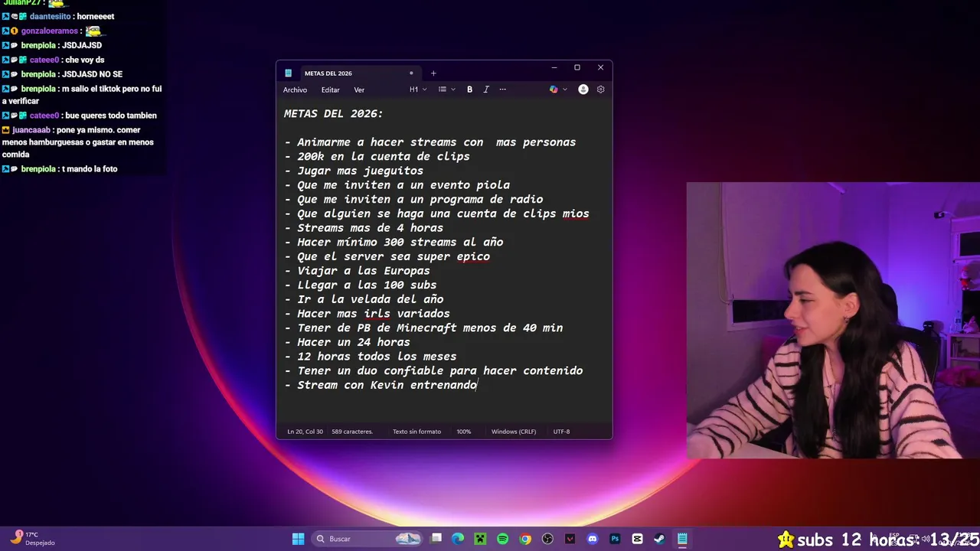Click the underlined word 'epico'

473,256
